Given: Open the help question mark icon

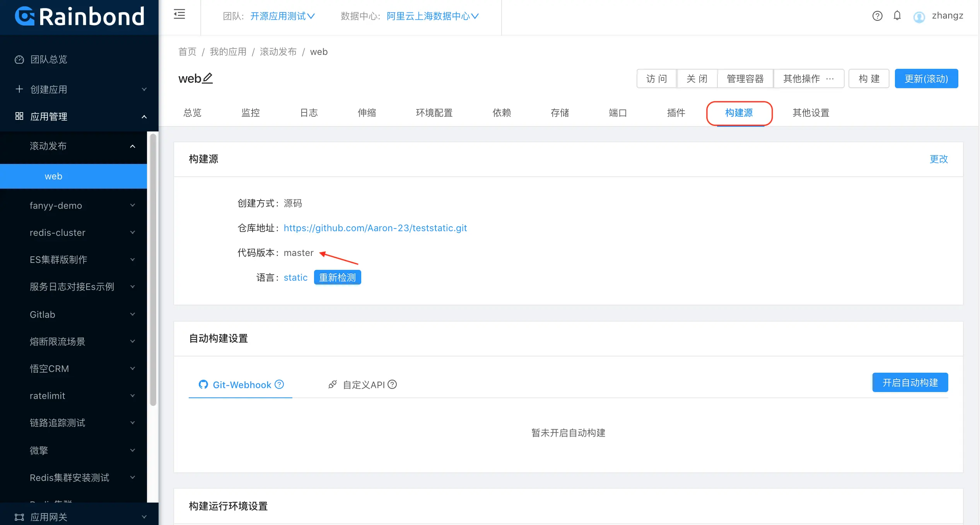Looking at the screenshot, I should (x=877, y=16).
